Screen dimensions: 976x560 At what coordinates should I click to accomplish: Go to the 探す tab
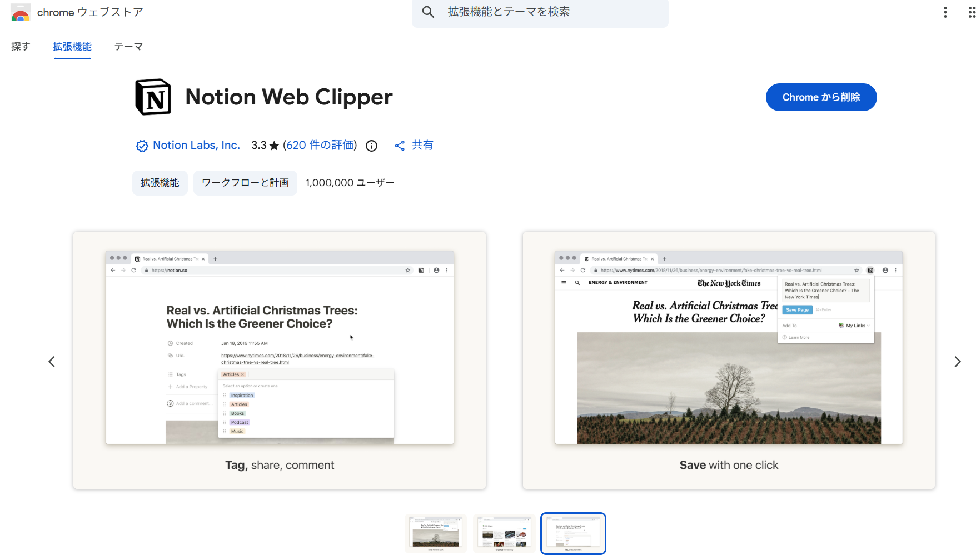click(x=21, y=47)
